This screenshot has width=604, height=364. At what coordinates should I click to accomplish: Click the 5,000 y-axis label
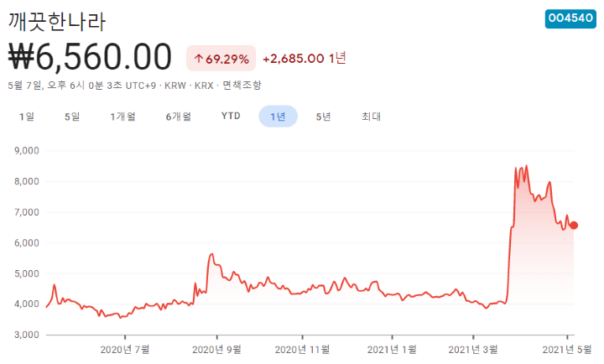coord(27,274)
